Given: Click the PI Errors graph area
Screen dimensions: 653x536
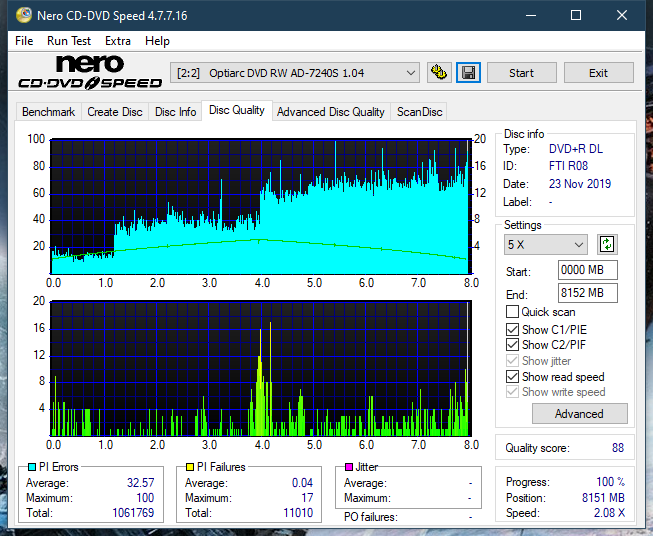Looking at the screenshot, I should pyautogui.click(x=261, y=207).
